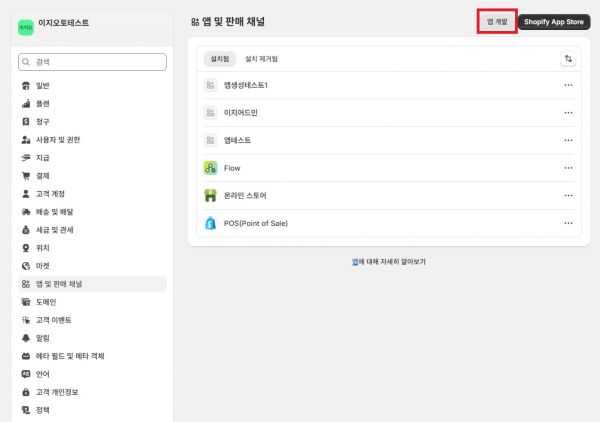This screenshot has height=422, width=600.
Task: Expand options menu for POS(Point of Sale)
Action: point(568,223)
